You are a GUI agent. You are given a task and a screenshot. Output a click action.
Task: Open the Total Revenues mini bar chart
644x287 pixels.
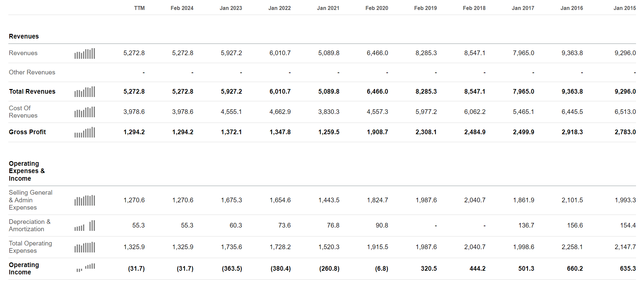(x=85, y=92)
